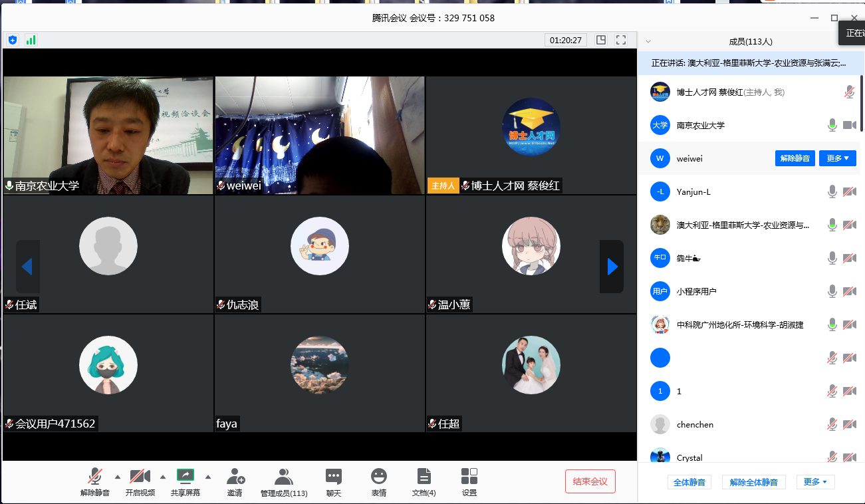Toggle microphone of Yanjun-L

point(832,191)
